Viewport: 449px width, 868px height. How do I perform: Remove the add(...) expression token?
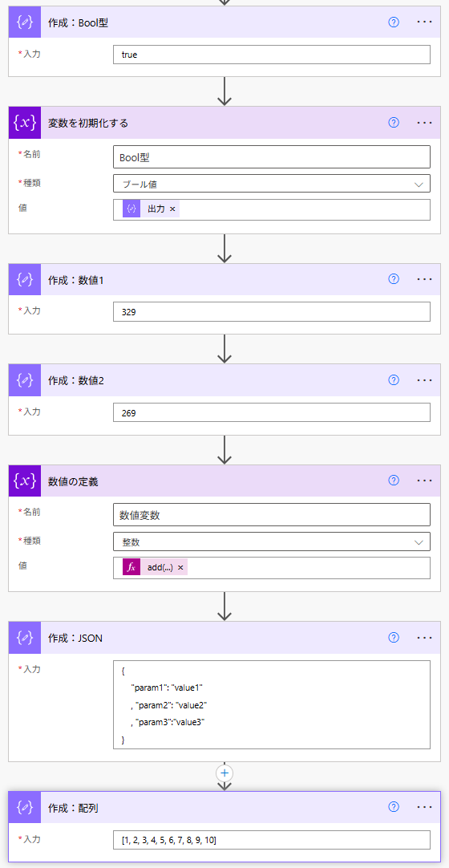(x=180, y=567)
